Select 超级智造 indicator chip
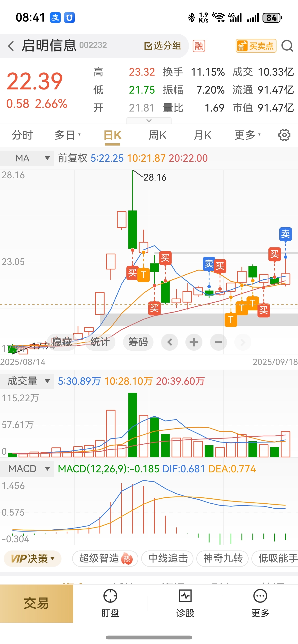The height and width of the screenshot is (644, 298). (x=105, y=559)
